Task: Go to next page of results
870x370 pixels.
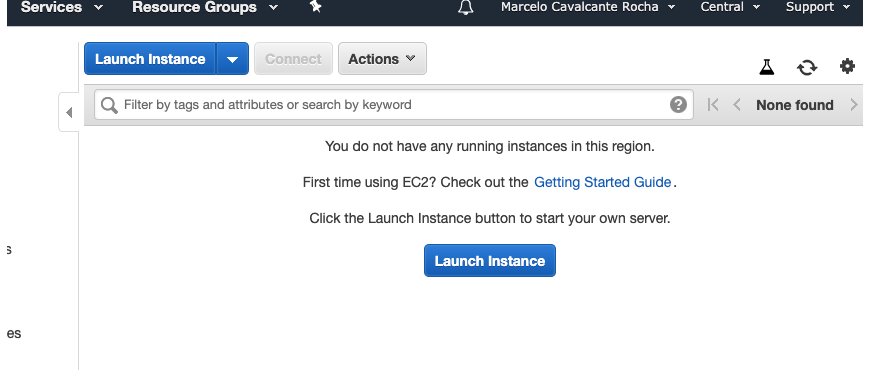Action: (x=853, y=104)
